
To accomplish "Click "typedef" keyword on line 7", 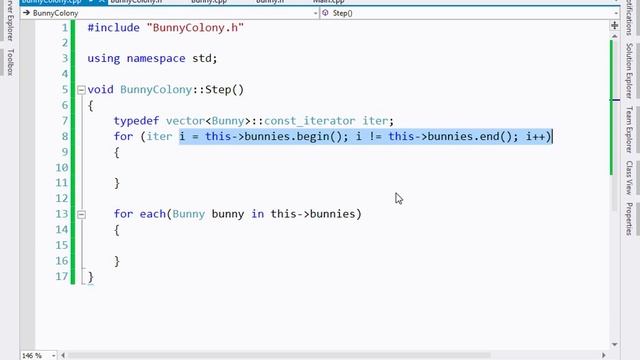I will tap(136, 121).
